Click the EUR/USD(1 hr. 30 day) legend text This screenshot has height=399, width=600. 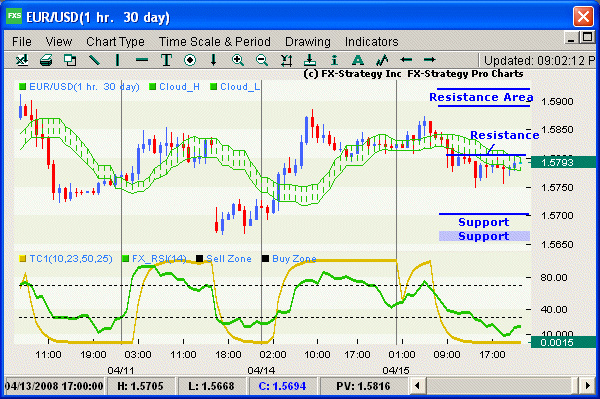point(84,87)
